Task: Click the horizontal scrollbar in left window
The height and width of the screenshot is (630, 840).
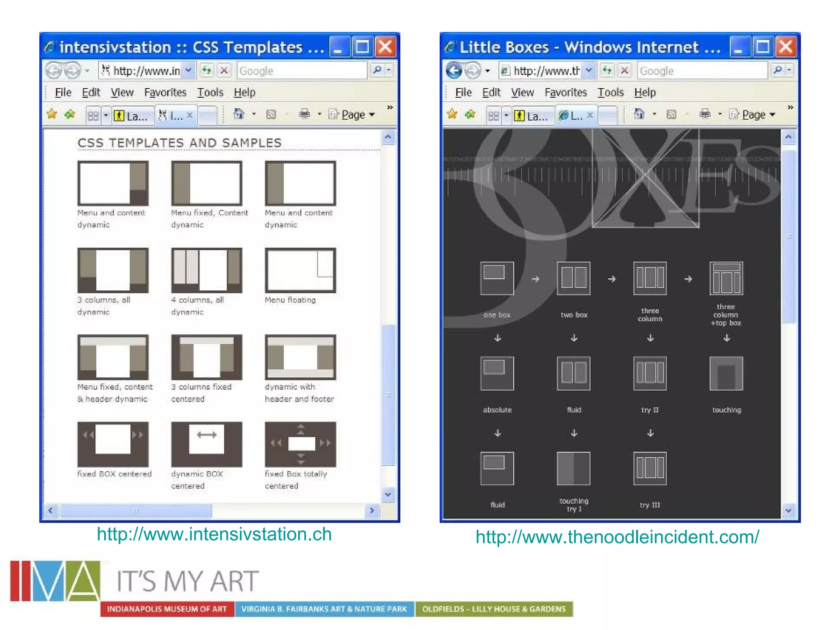Action: (x=135, y=511)
